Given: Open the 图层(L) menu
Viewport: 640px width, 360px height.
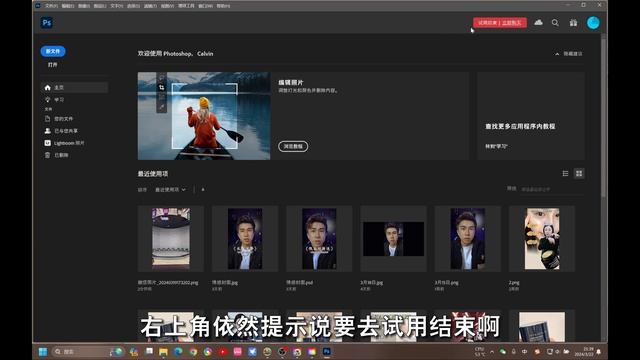Looking at the screenshot, I should pos(100,6).
